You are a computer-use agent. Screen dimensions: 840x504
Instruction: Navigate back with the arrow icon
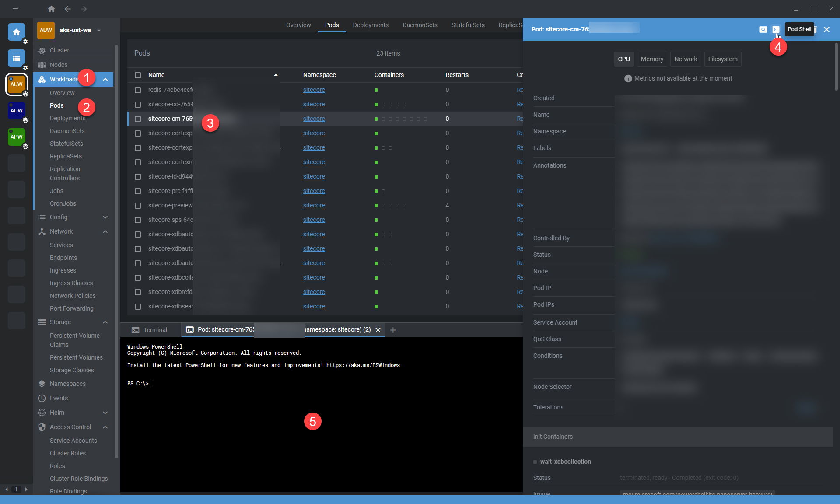67,9
